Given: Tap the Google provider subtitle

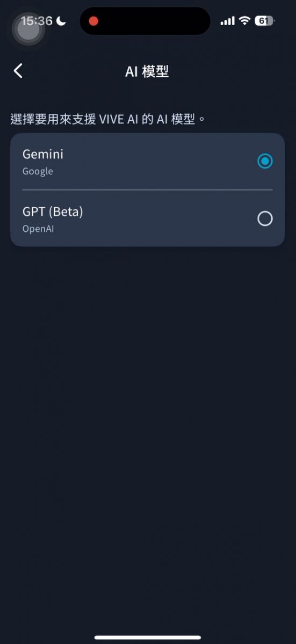Looking at the screenshot, I should tap(38, 172).
